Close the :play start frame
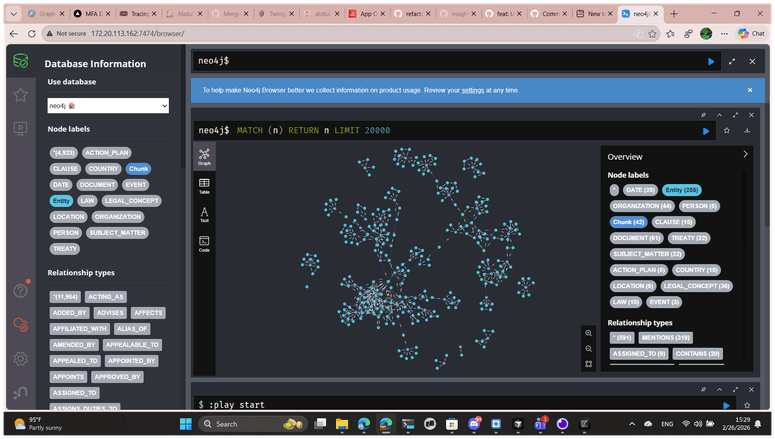The height and width of the screenshot is (439, 775). pos(751,390)
